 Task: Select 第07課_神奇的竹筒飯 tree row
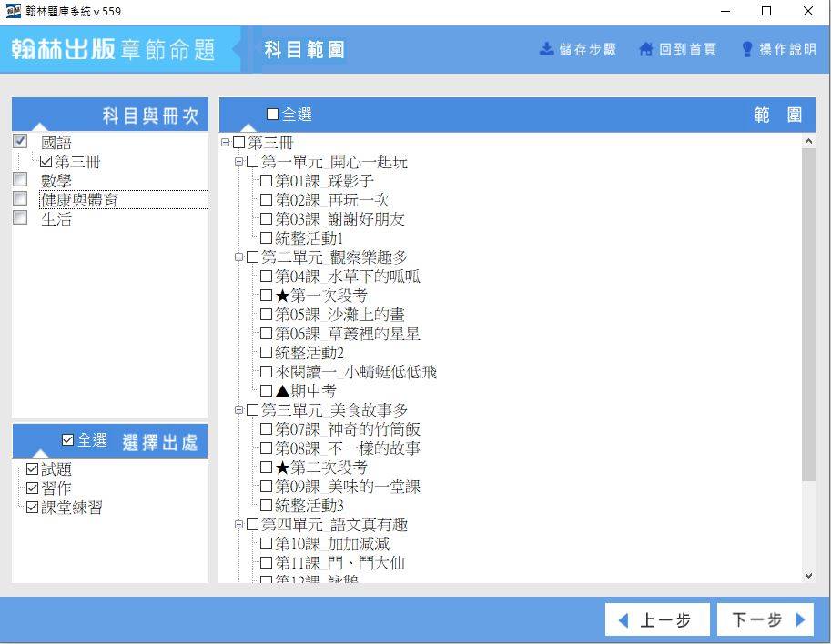coord(348,429)
